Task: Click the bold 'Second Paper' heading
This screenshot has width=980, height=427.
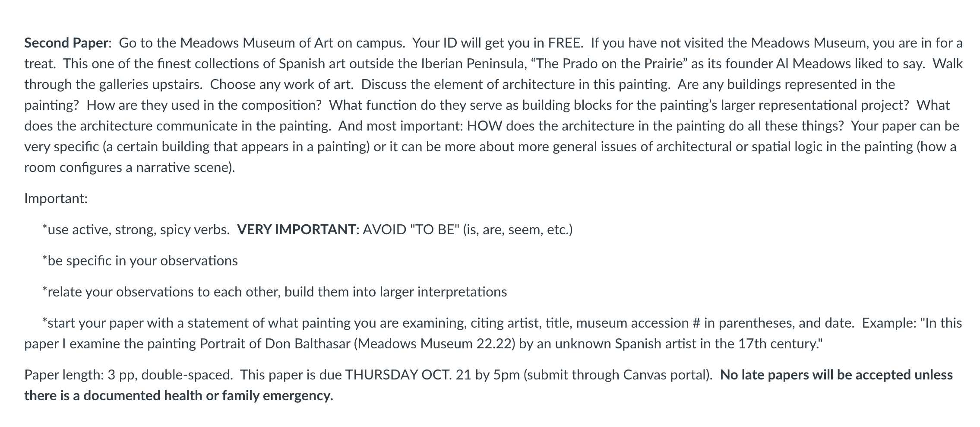Action: 66,43
